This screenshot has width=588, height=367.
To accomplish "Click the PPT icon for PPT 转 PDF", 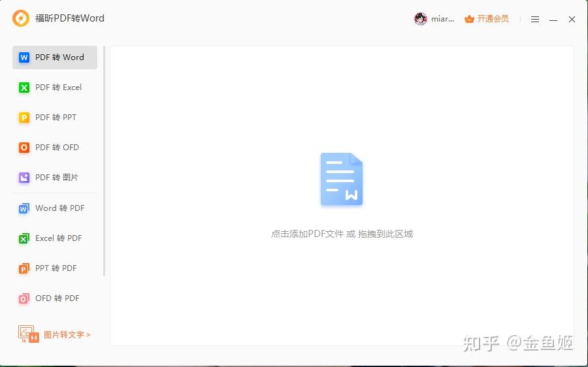I will point(24,268).
